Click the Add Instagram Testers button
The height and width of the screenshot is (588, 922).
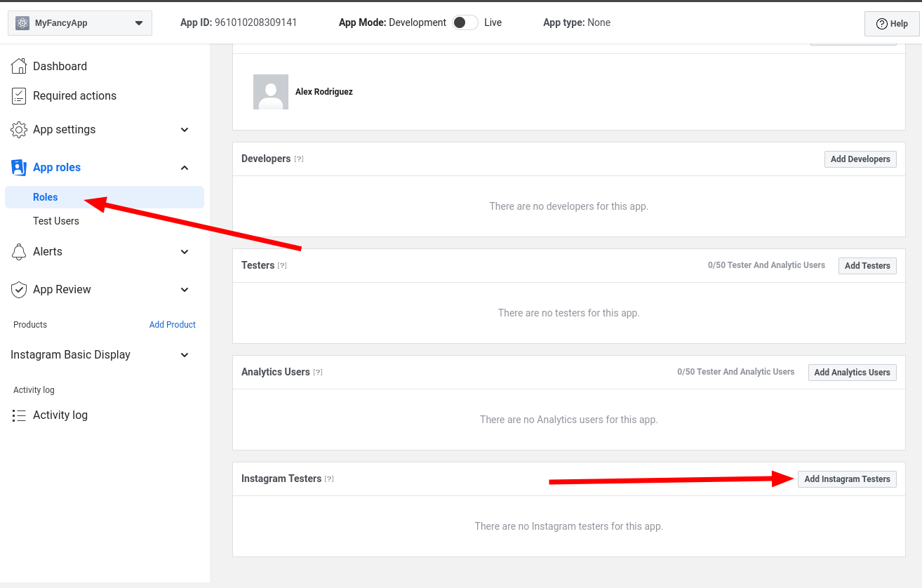coord(847,479)
